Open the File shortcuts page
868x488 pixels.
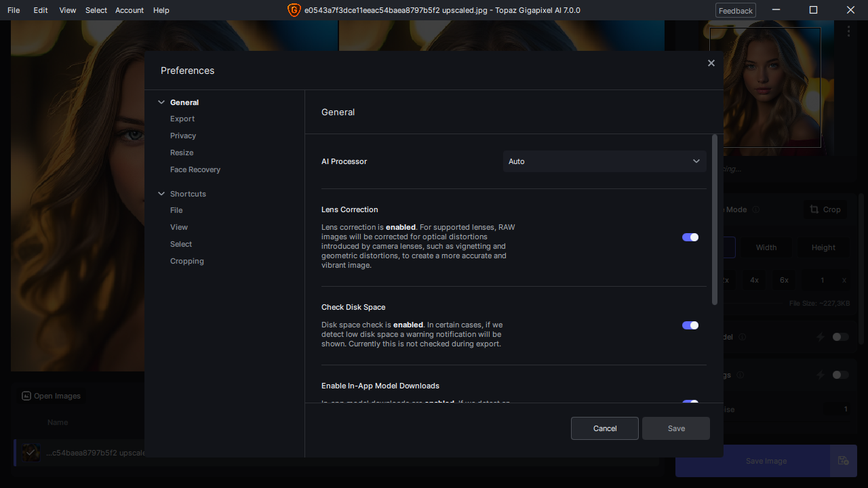tap(176, 210)
